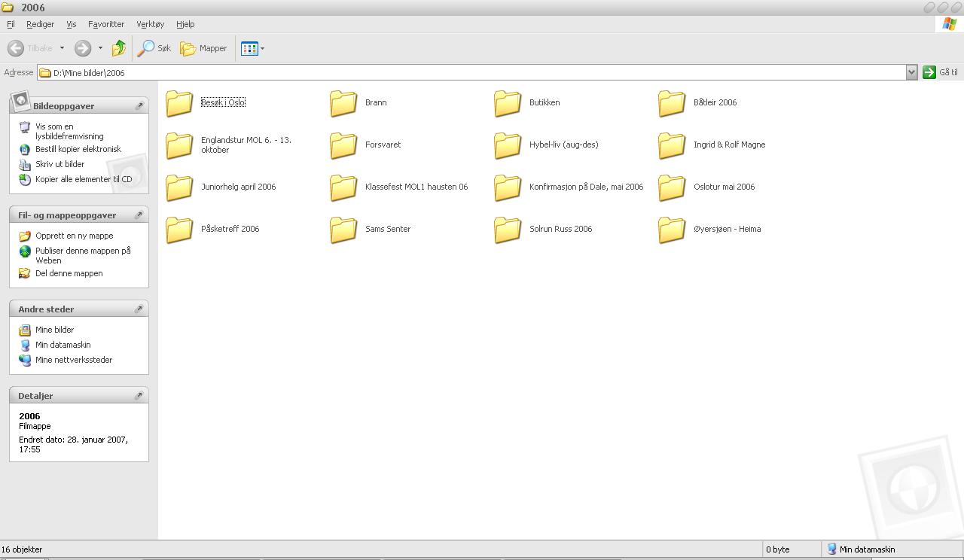Click the Tilbake back button
The width and height of the screenshot is (964, 560).
[x=31, y=48]
